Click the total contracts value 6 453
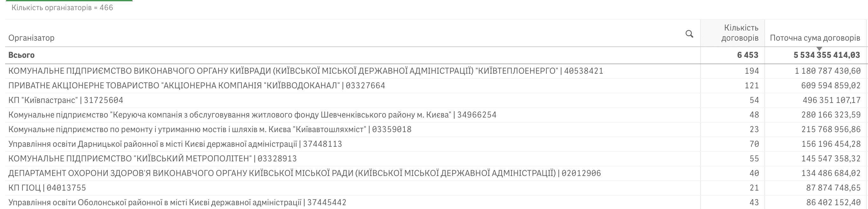This screenshot has height=209, width=868. click(748, 55)
